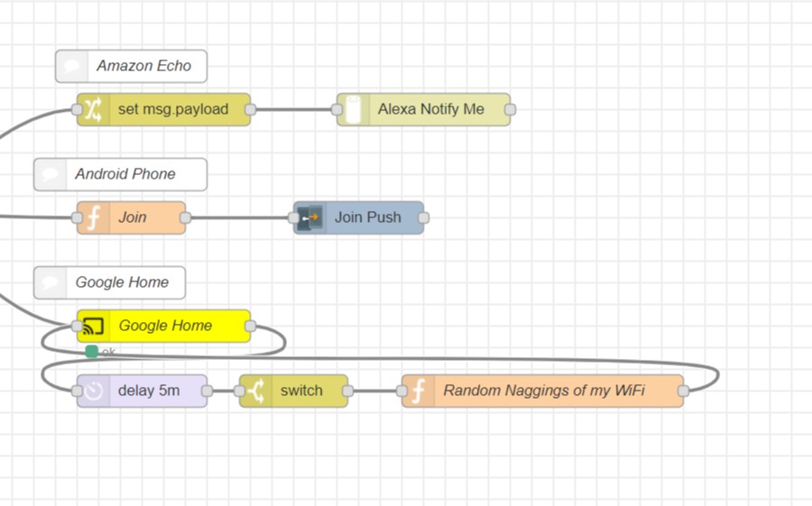
Task: Click the timer icon on delay 5m
Action: (94, 391)
